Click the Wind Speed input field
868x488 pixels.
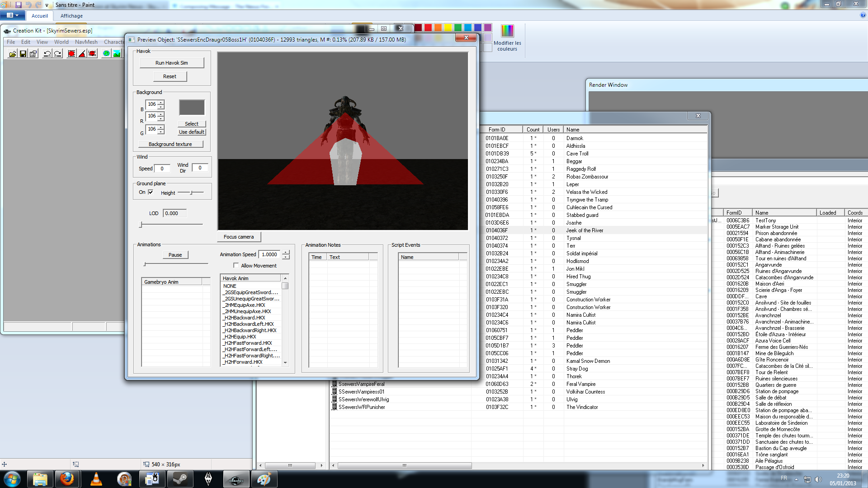pyautogui.click(x=162, y=169)
